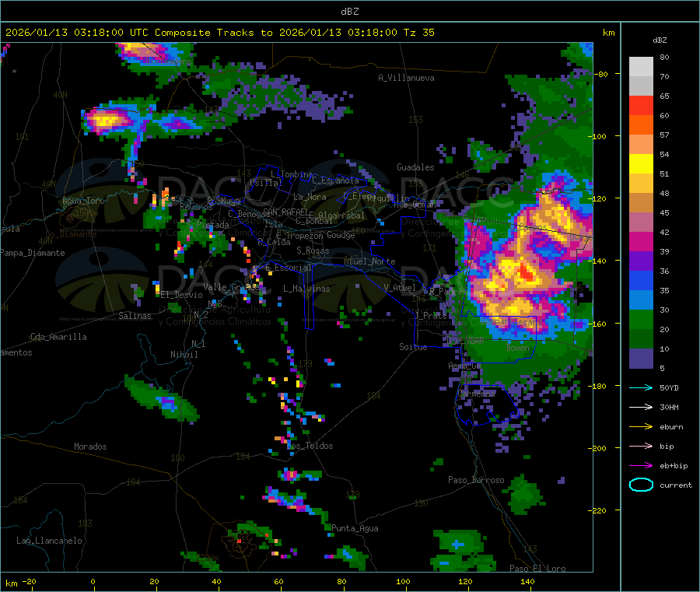Click the La_Nora map label

(310, 197)
